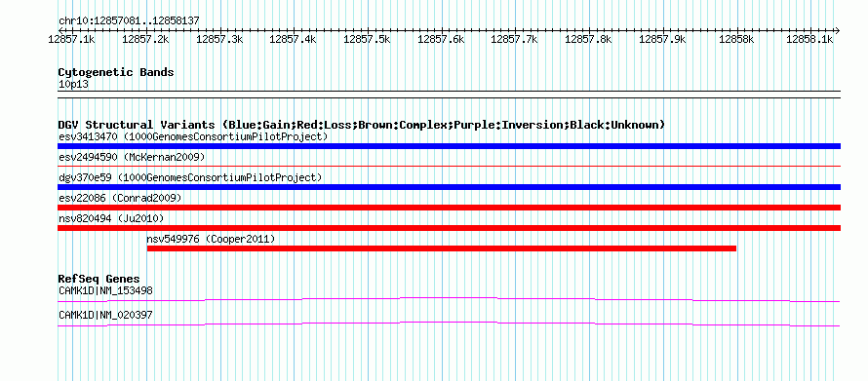Click the 10p13 cytogenetic band label
Screen dimensions: 868x381
(73, 85)
